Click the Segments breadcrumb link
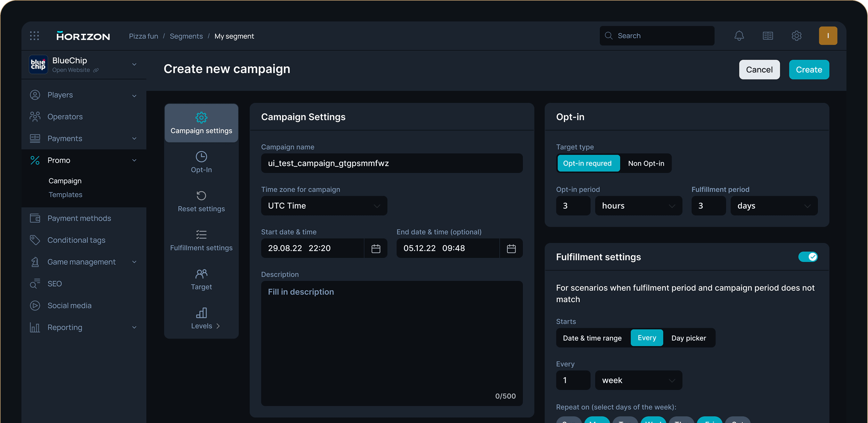Image resolution: width=868 pixels, height=423 pixels. pyautogui.click(x=186, y=36)
